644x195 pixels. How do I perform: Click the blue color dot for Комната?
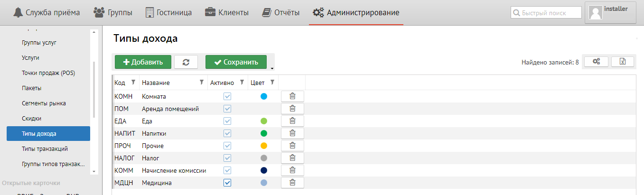[264, 96]
